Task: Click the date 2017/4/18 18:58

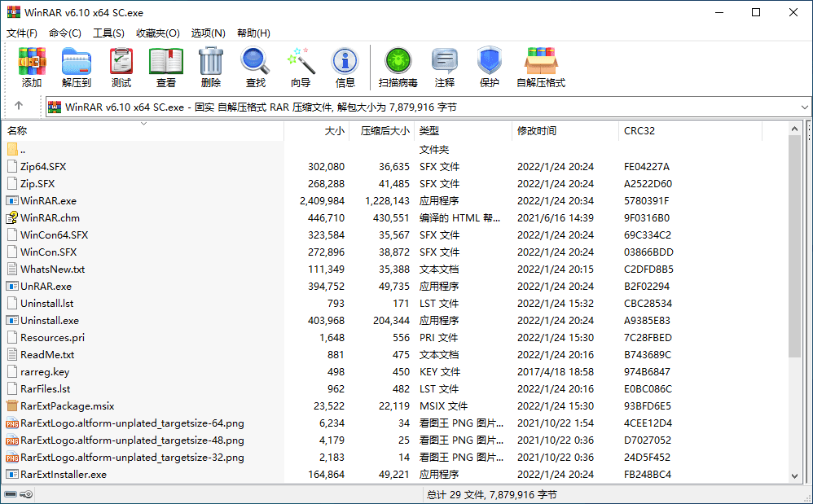Action: pos(556,371)
